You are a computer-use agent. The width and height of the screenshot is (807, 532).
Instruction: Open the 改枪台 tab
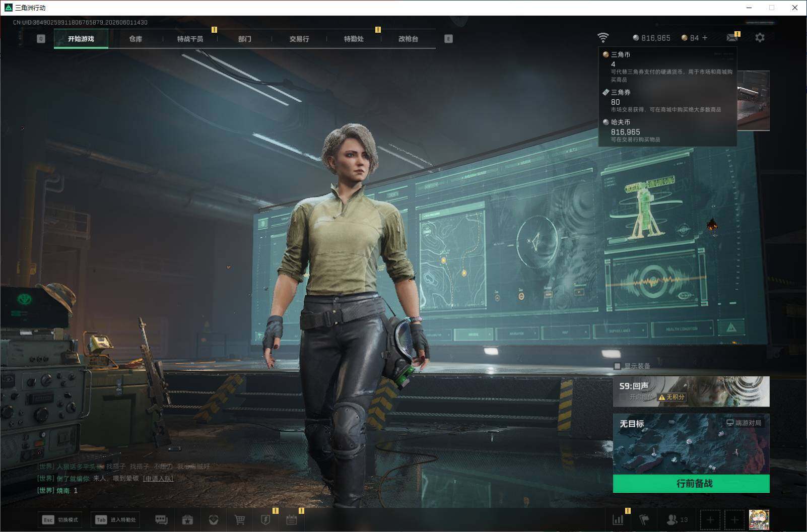408,39
